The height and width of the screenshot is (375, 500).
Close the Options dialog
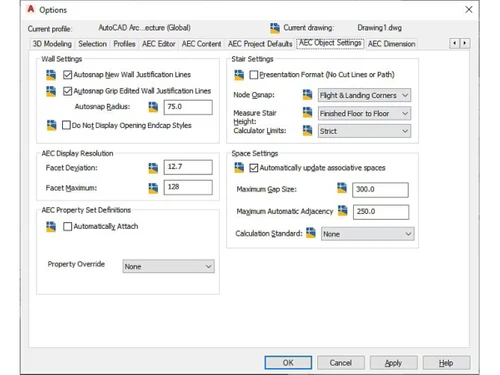[469, 10]
